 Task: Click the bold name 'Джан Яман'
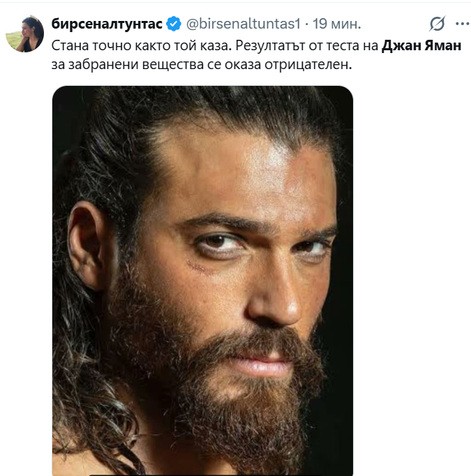(421, 46)
